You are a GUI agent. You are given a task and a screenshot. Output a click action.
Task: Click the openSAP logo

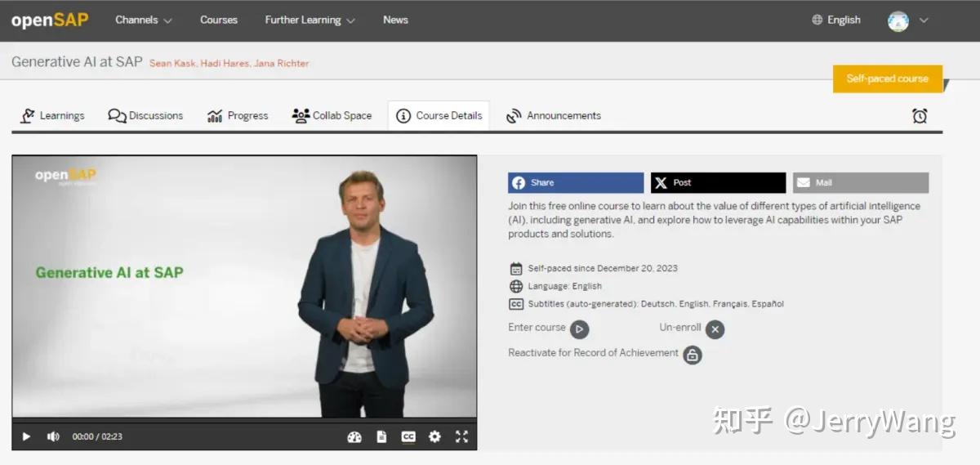click(50, 20)
